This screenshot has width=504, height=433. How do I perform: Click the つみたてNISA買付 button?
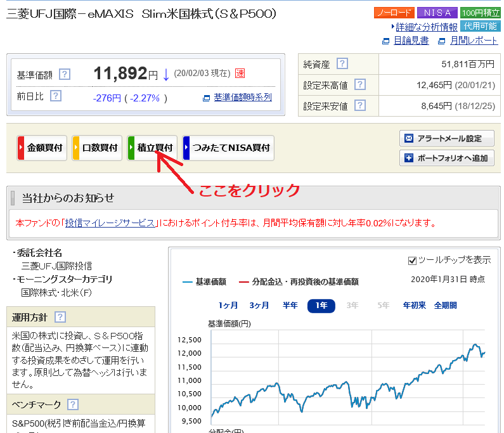pos(228,148)
